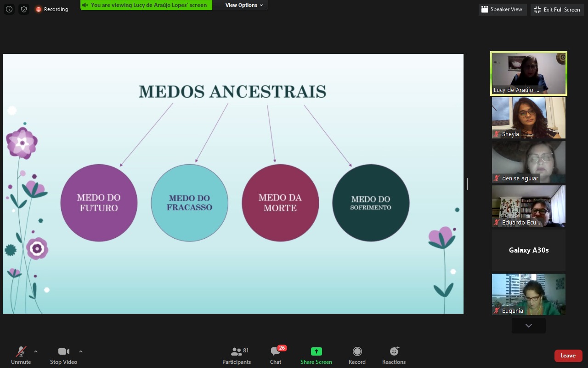This screenshot has width=588, height=368.
Task: Open the View Options dropdown
Action: [244, 5]
